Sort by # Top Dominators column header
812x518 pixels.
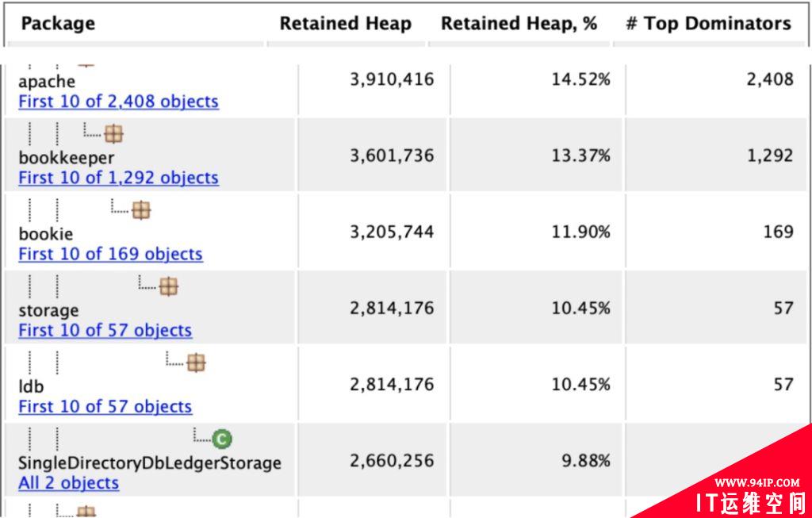[x=708, y=23]
